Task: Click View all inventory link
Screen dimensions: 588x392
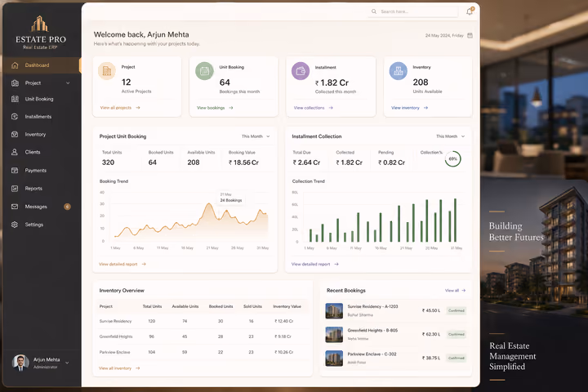Action: 119,368
